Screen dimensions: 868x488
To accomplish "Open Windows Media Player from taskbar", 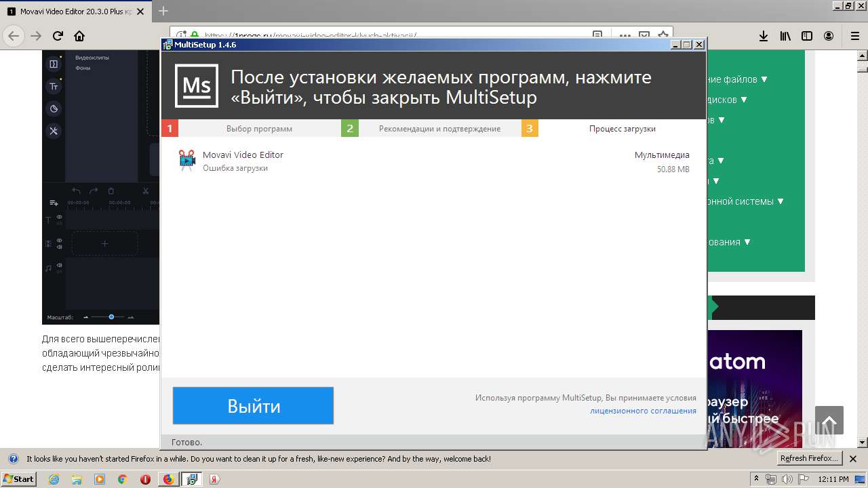I will (x=100, y=479).
